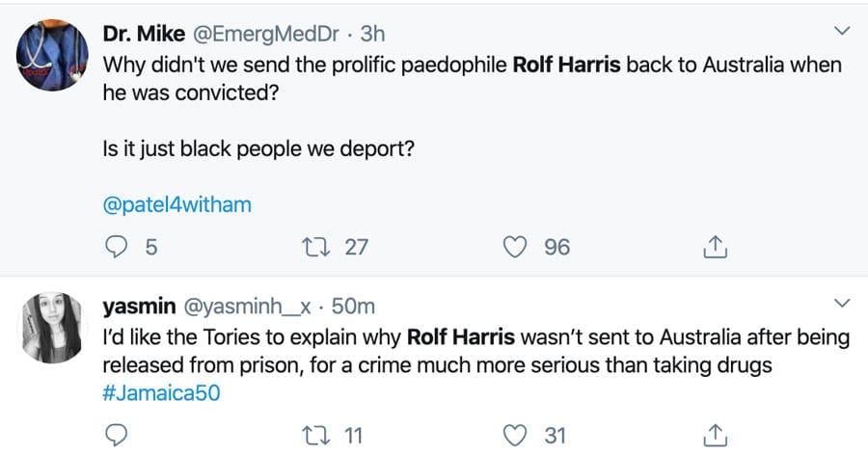The width and height of the screenshot is (868, 455).
Task: Share yasmin's tweet
Action: pyautogui.click(x=714, y=436)
